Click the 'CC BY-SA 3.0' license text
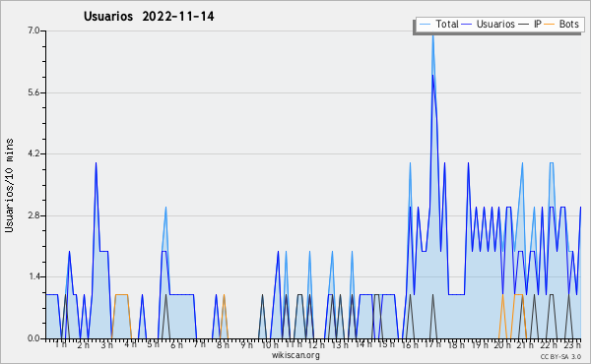This screenshot has height=364, width=591. click(x=560, y=356)
